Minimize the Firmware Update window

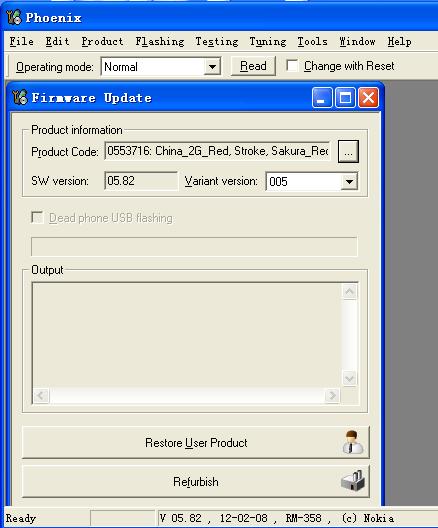point(322,98)
